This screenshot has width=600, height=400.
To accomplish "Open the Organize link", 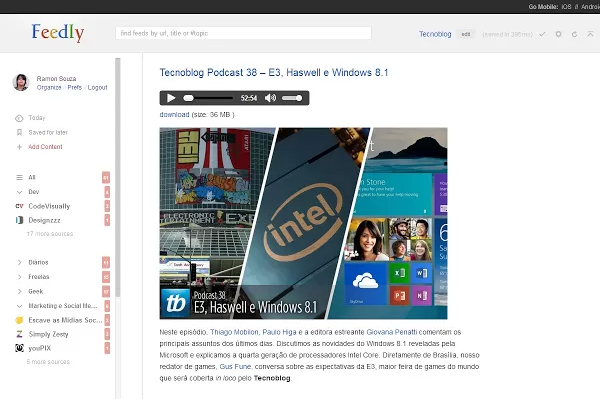I will [49, 87].
